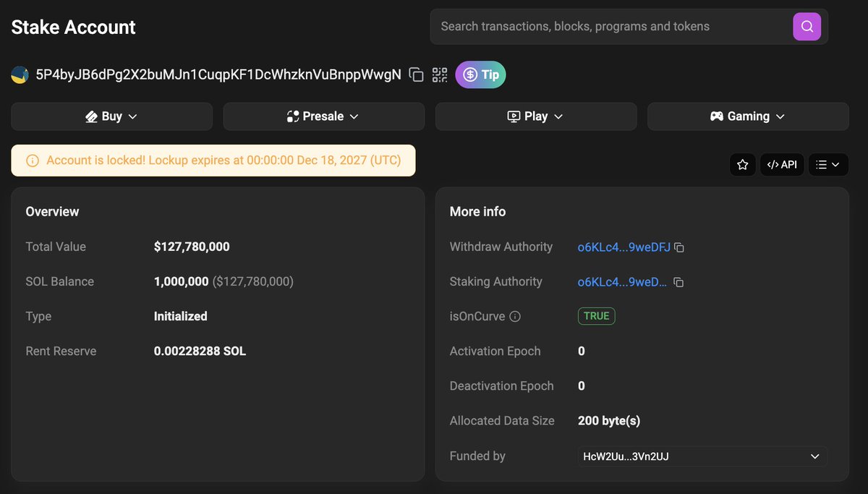
Task: Click the magnifying glass search icon
Action: (x=807, y=26)
